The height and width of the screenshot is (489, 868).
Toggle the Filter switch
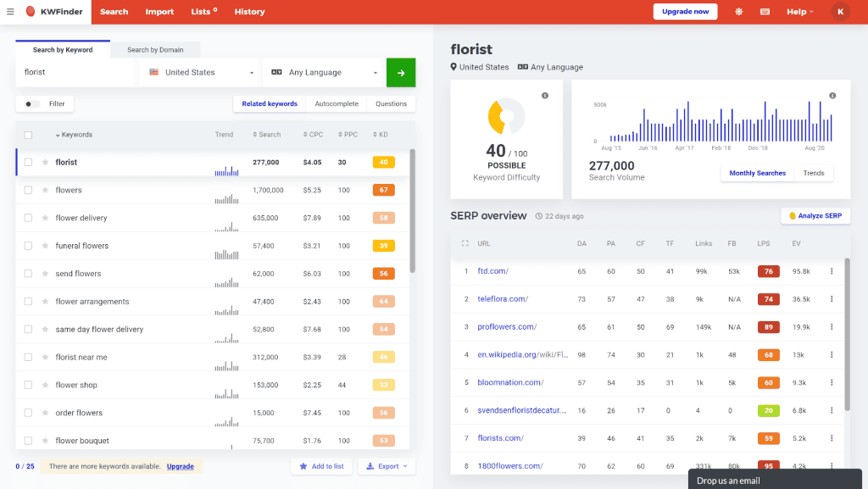(32, 104)
